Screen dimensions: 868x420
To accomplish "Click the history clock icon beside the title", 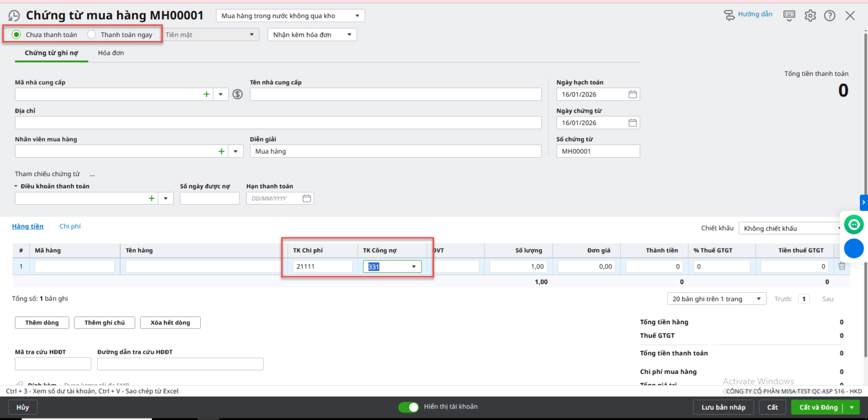I will point(14,16).
